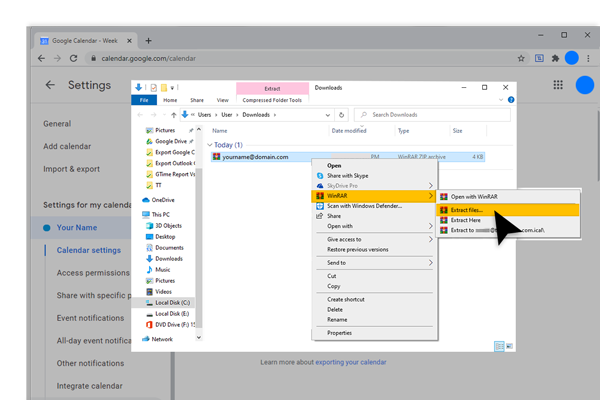Viewport: 600px width, 400px height.
Task: Go back from Calendar Settings
Action: click(50, 85)
